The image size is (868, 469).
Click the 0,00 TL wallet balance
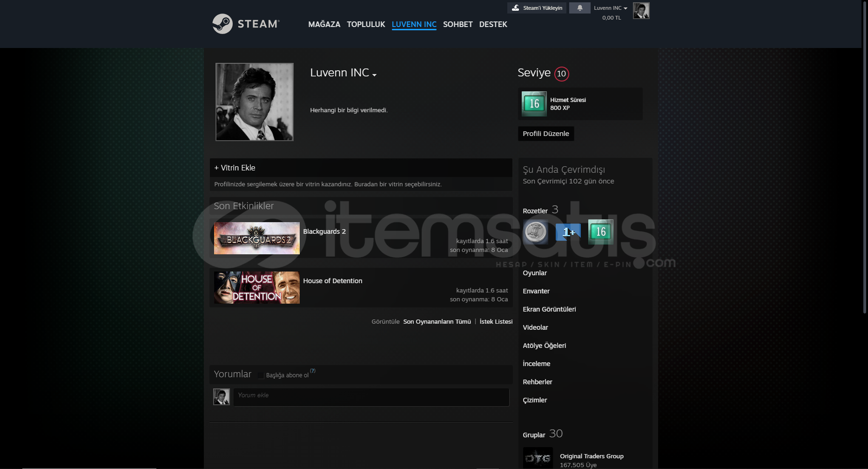coord(612,18)
